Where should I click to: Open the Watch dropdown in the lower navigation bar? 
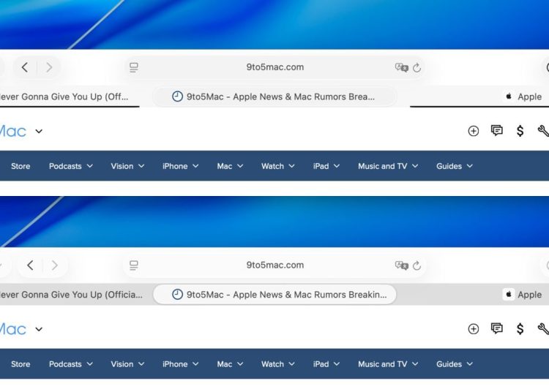pos(277,364)
